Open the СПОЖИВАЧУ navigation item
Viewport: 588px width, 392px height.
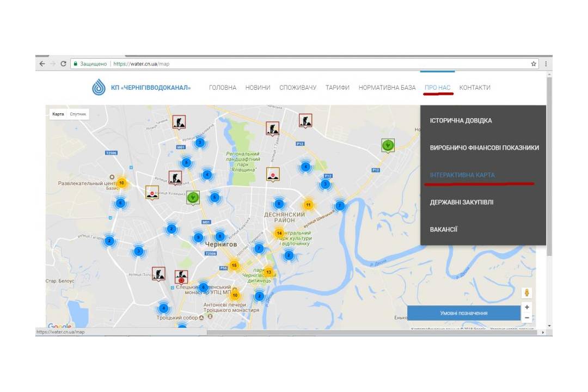(x=298, y=88)
